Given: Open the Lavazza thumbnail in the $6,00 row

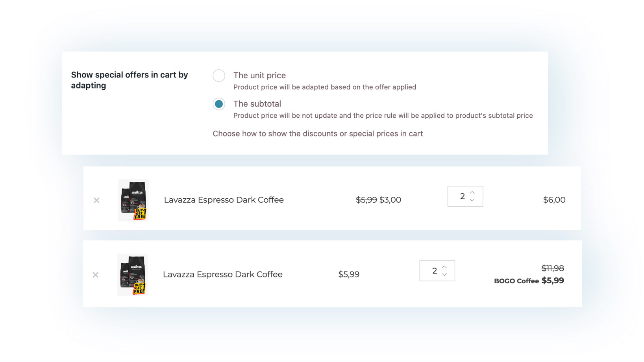Looking at the screenshot, I should (x=133, y=200).
